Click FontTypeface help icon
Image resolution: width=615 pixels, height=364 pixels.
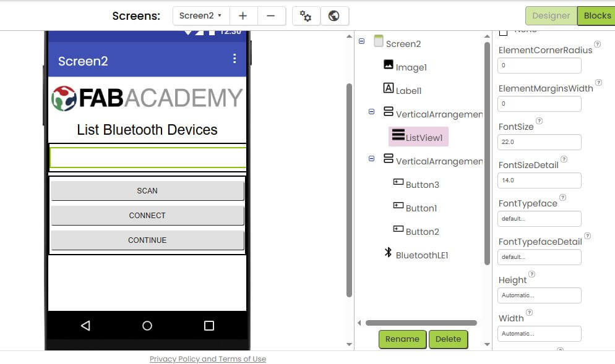(x=563, y=198)
